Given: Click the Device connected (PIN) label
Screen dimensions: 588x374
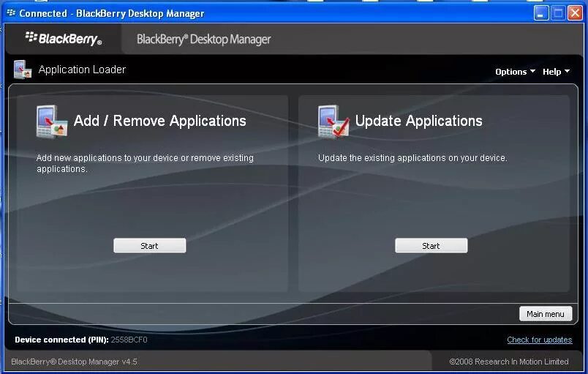Looking at the screenshot, I should 61,340.
